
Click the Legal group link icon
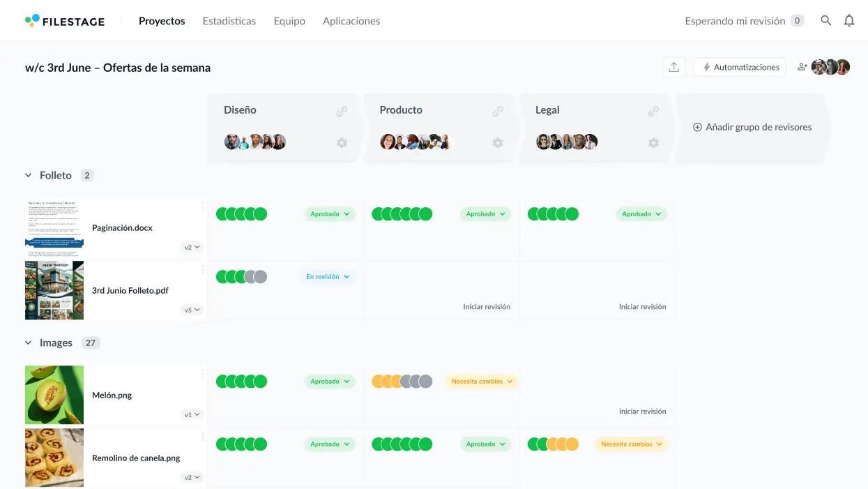[653, 111]
